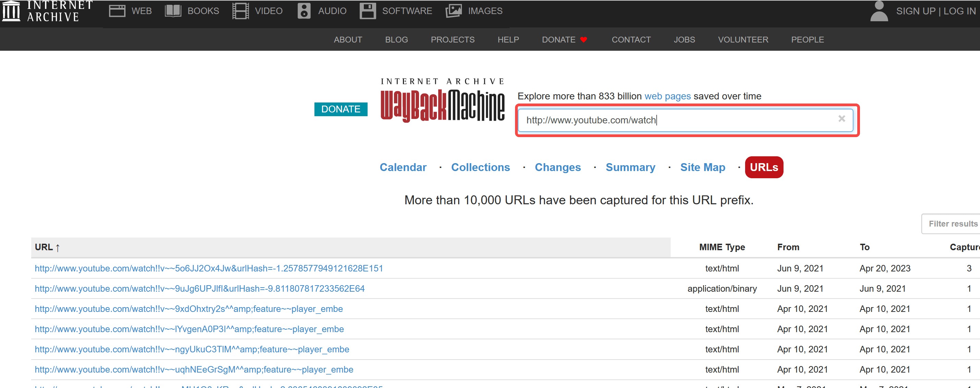Screen dimensions: 980x388
Task: Click the Log In link
Action: click(x=959, y=11)
